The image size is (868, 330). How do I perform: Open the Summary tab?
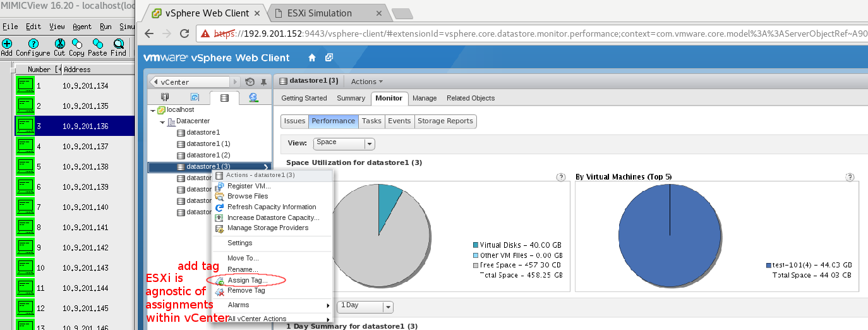[351, 98]
